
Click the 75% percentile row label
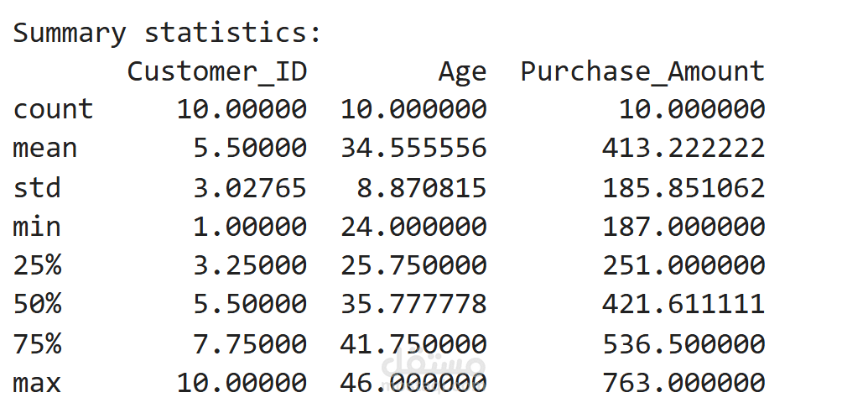[37, 343]
